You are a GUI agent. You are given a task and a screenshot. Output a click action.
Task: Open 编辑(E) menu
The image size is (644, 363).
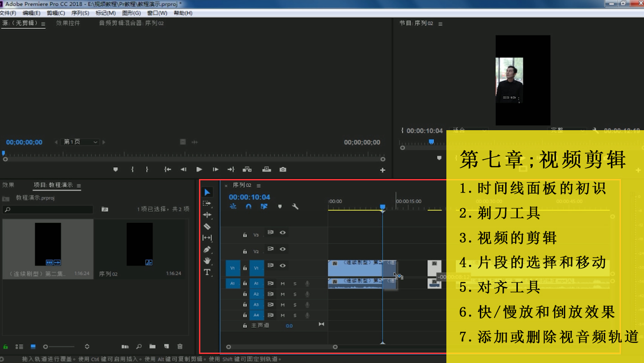(x=31, y=13)
